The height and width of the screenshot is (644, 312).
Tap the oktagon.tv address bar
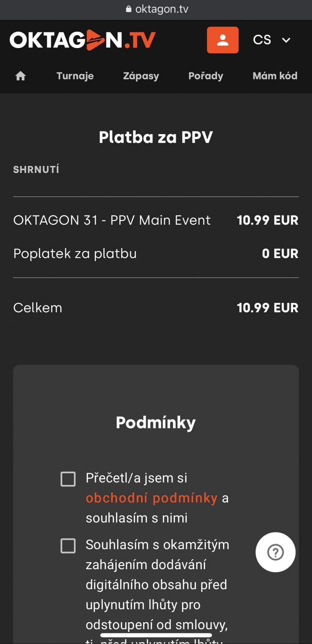click(156, 9)
